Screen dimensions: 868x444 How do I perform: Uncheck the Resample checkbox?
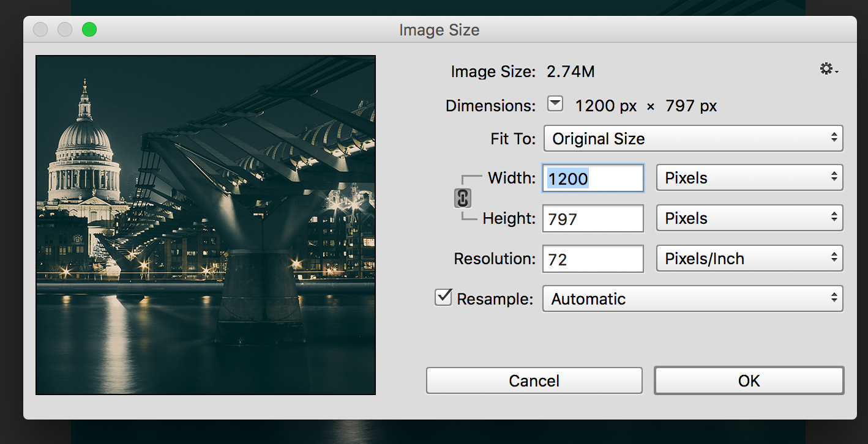443,298
